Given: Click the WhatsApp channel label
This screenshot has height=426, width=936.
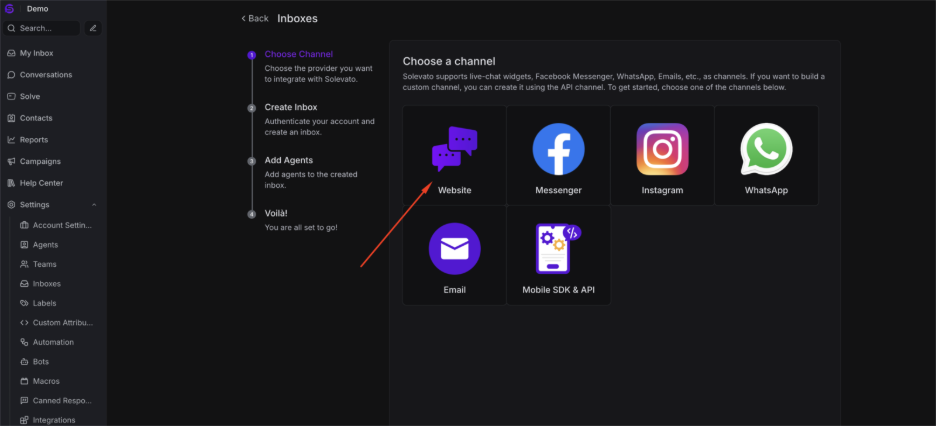Looking at the screenshot, I should pyautogui.click(x=766, y=190).
